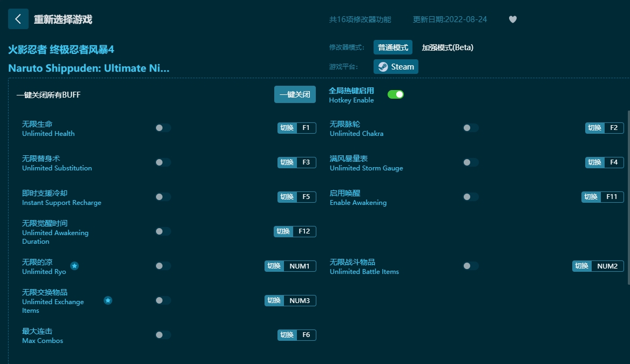Click the NUM2 hotkey field
Image resolution: width=630 pixels, height=364 pixels.
pyautogui.click(x=607, y=266)
